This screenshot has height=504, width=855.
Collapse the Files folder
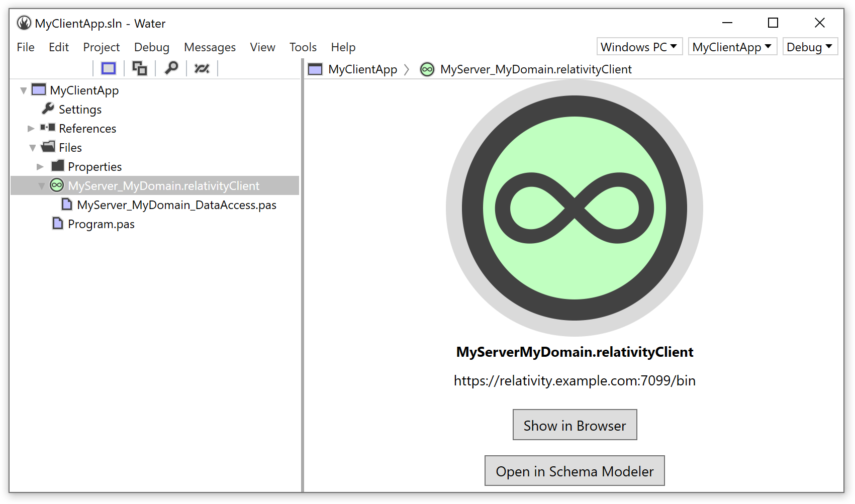(33, 148)
